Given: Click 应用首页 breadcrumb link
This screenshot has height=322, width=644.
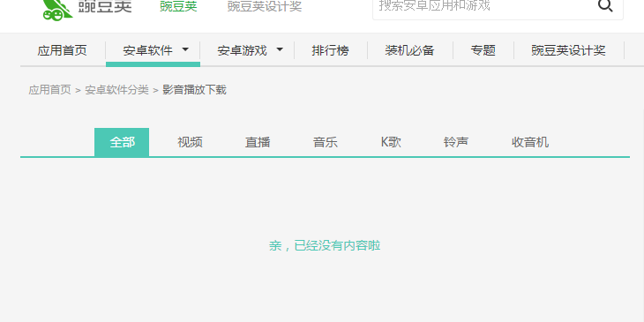Looking at the screenshot, I should click(x=49, y=90).
